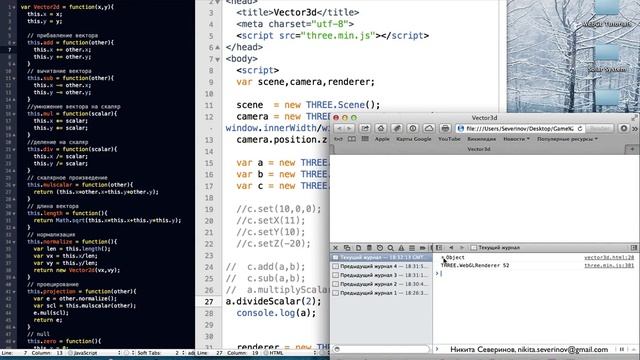Select Предыдущий журнал 4 log entry

pyautogui.click(x=381, y=266)
